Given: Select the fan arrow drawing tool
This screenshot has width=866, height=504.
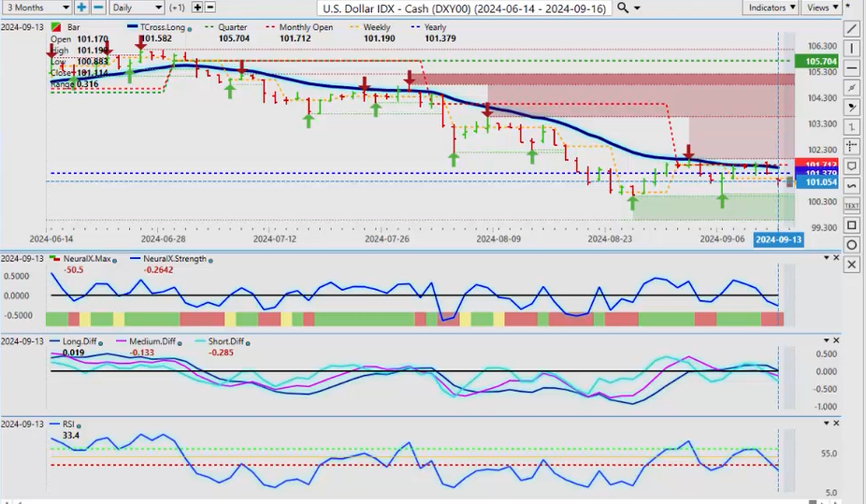Looking at the screenshot, I should [852, 108].
